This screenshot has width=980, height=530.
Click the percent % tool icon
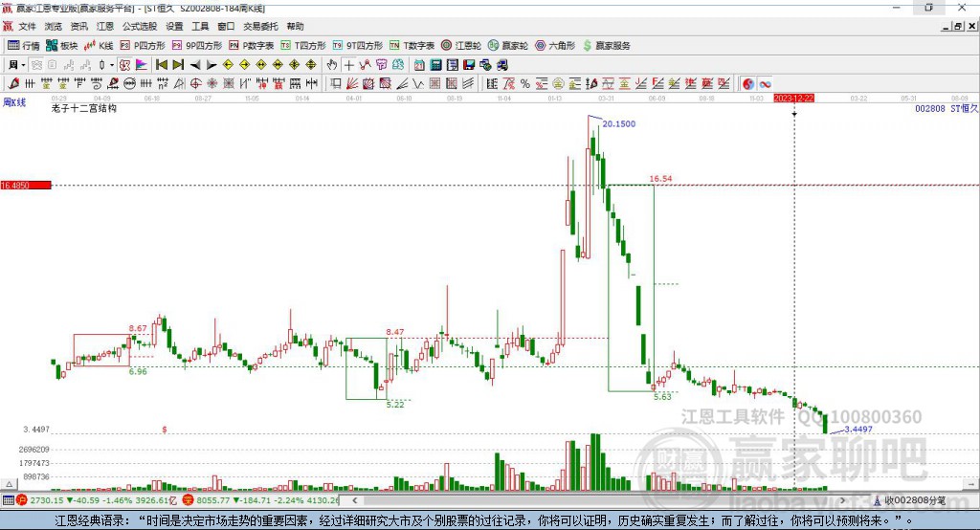tap(525, 84)
